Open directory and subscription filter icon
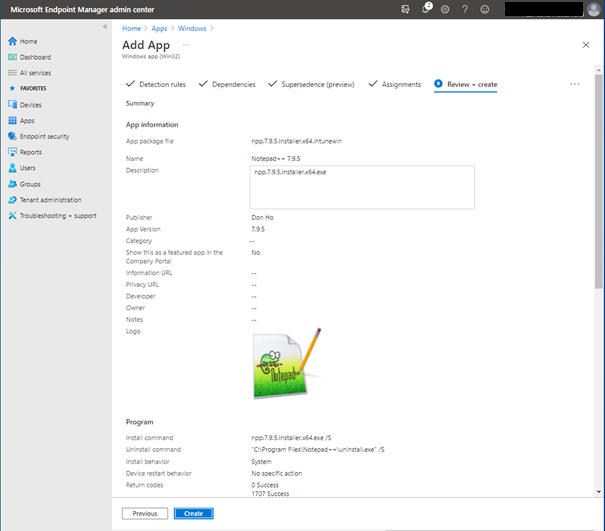The height and width of the screenshot is (531, 605). click(x=405, y=9)
